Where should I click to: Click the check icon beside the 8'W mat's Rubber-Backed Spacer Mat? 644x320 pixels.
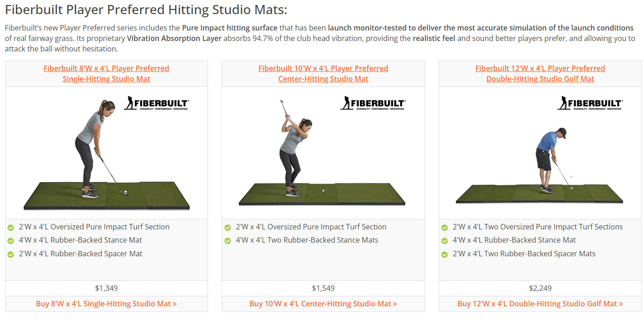point(11,254)
